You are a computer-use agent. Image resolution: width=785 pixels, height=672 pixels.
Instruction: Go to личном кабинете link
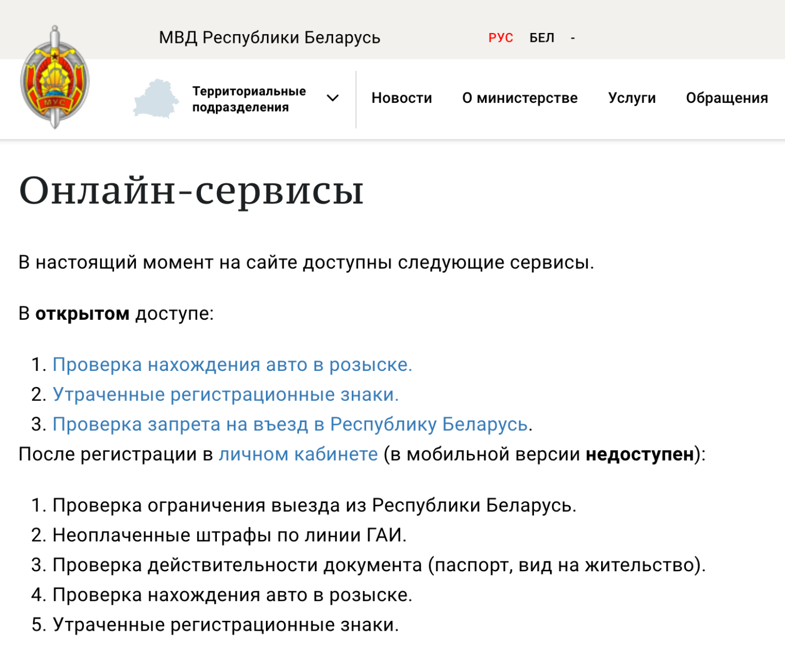(x=299, y=455)
